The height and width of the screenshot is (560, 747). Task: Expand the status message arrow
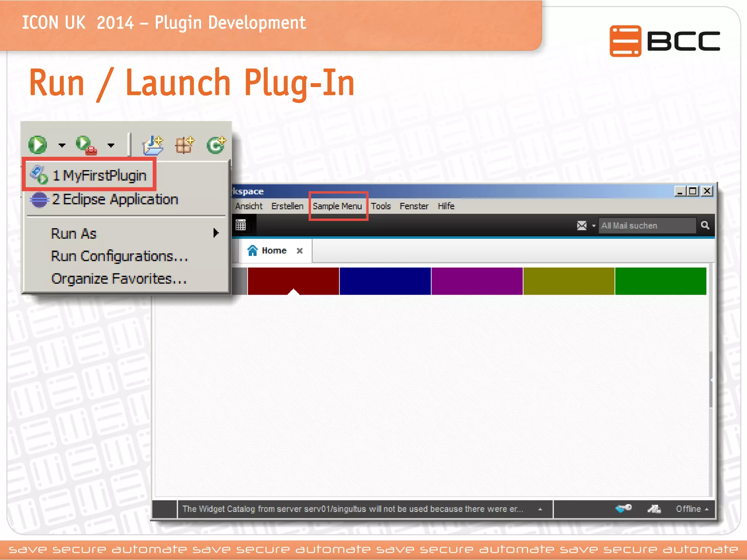(x=540, y=509)
